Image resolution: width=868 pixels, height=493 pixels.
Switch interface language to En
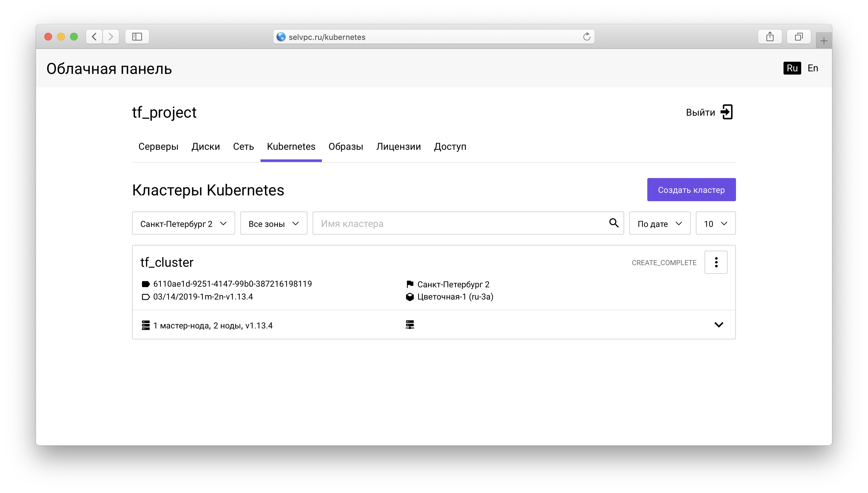tap(812, 68)
